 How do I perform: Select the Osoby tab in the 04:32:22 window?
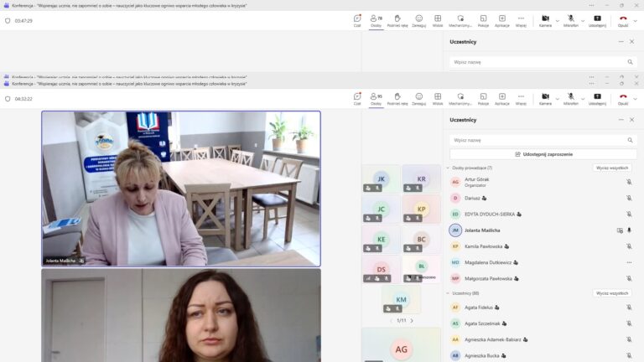click(376, 99)
